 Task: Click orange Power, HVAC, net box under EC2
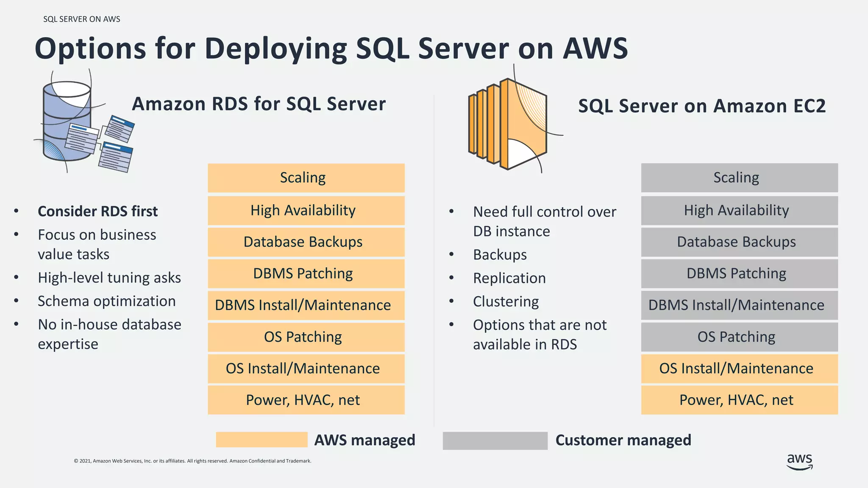(739, 400)
